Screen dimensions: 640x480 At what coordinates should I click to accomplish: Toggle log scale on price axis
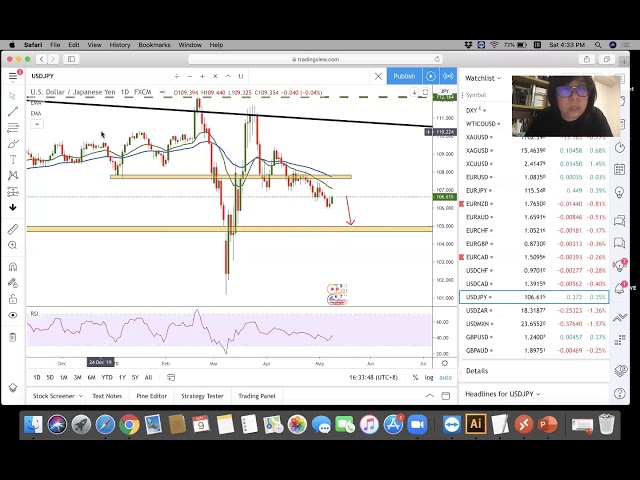429,377
